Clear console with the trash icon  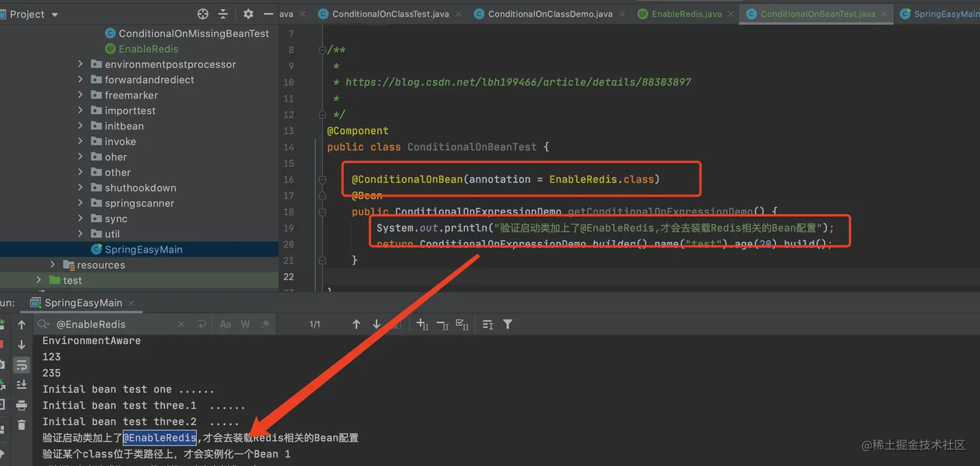click(x=21, y=425)
